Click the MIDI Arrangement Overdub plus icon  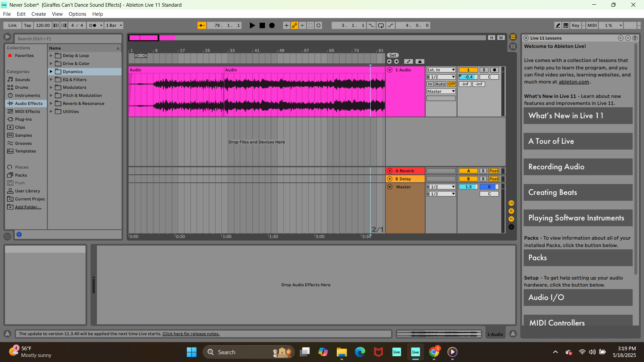point(286,25)
